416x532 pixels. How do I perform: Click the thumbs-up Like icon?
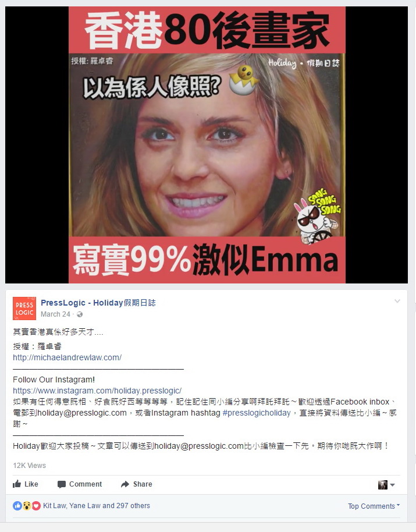click(17, 484)
